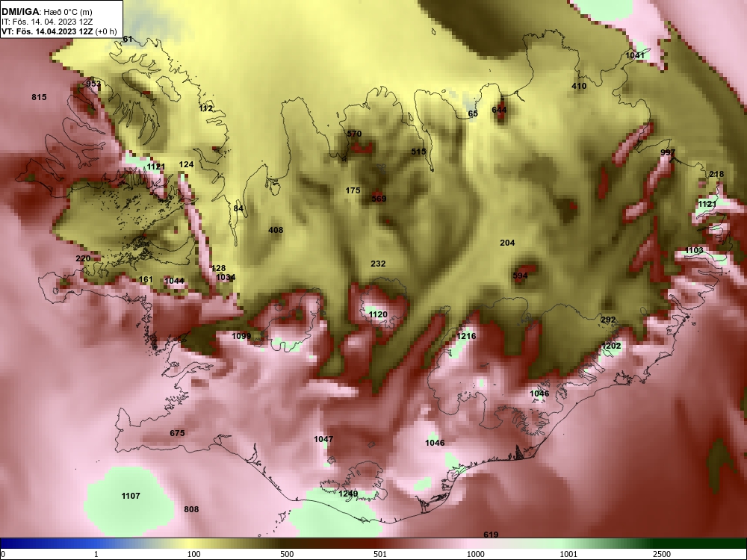
Task: Click the map value '292'
Action: click(608, 320)
